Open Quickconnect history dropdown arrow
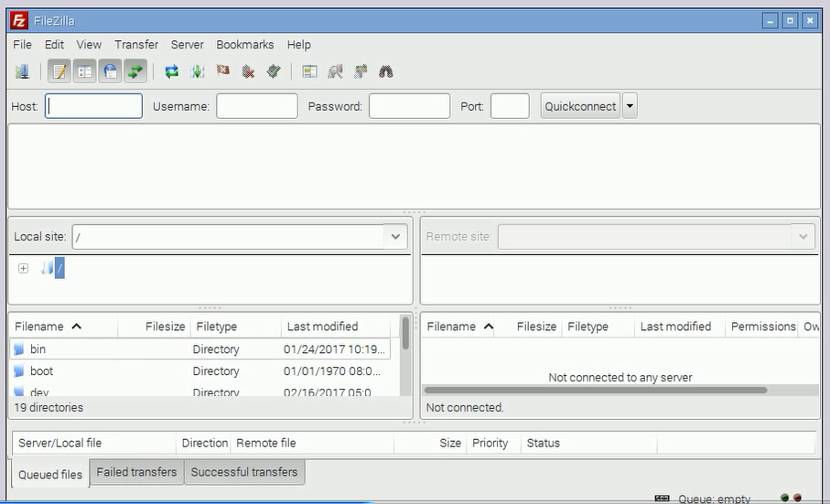Screen dimensions: 830x504 pos(630,106)
